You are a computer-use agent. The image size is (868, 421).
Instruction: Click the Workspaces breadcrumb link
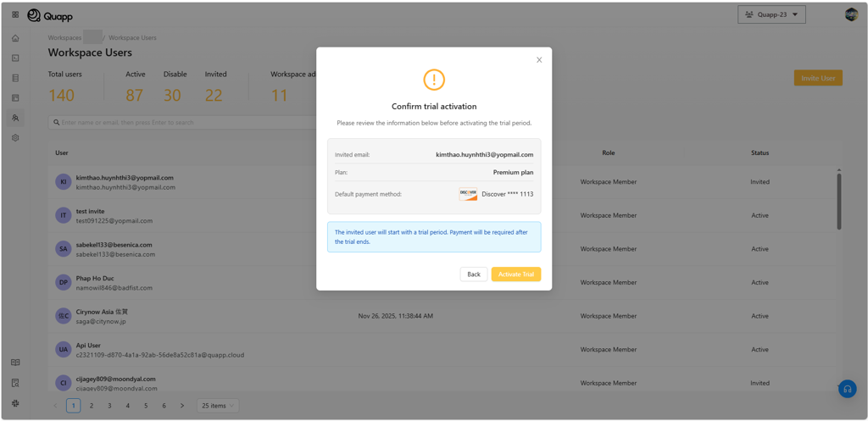[64, 38]
